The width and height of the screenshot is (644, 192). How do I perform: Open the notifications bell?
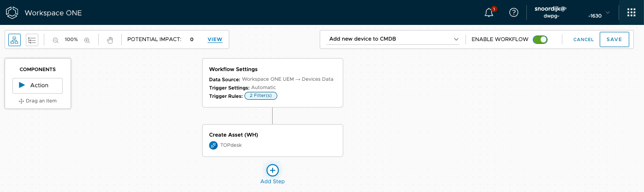click(489, 13)
